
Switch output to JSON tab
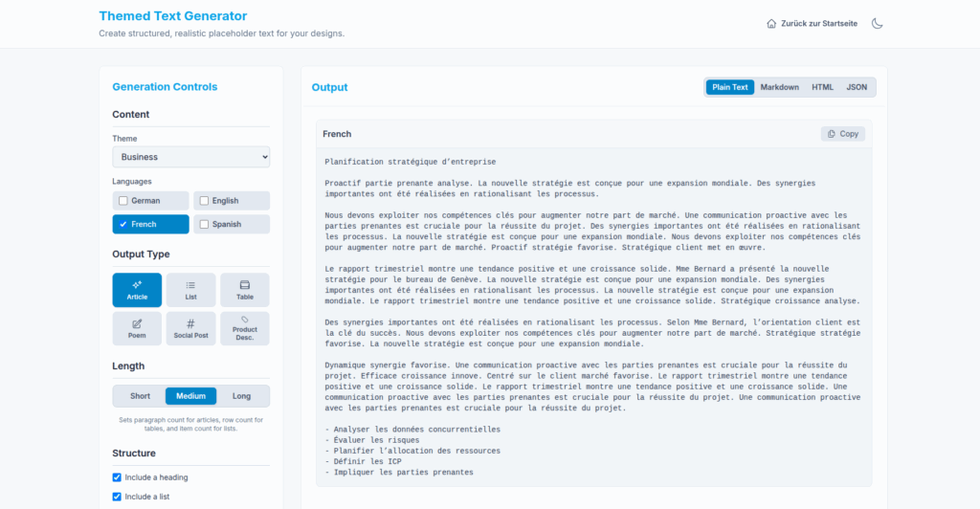point(857,87)
